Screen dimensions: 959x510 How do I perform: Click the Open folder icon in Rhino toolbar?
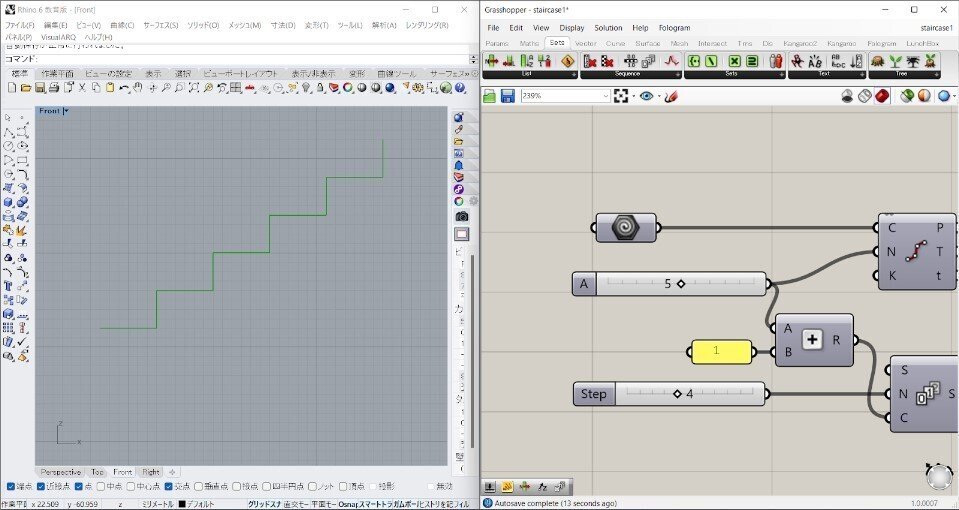(26, 87)
